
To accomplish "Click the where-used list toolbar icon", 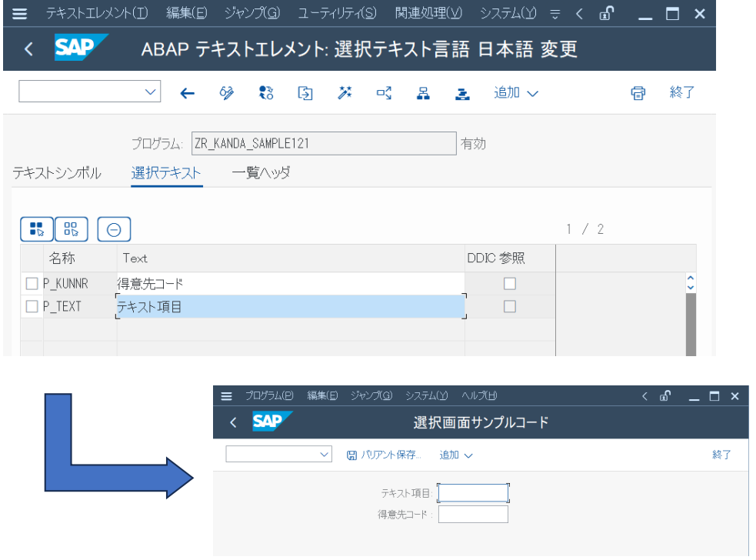I will coord(384,92).
